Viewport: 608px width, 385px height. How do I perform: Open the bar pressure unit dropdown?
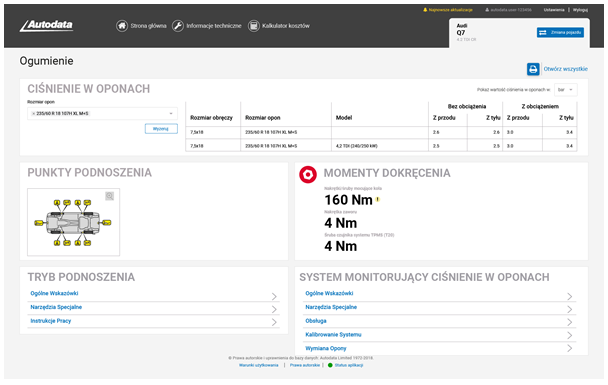[565, 90]
